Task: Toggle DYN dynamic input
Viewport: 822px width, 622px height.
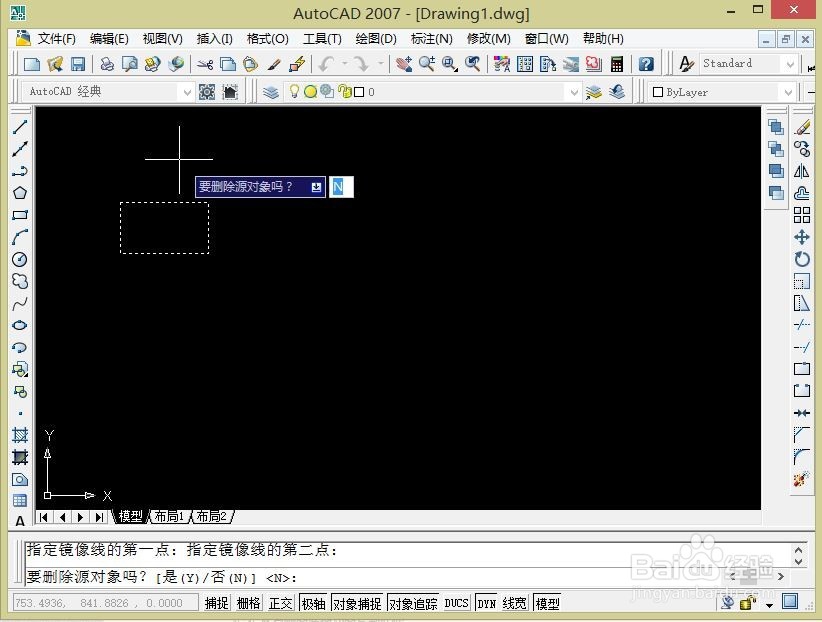Action: (x=486, y=603)
